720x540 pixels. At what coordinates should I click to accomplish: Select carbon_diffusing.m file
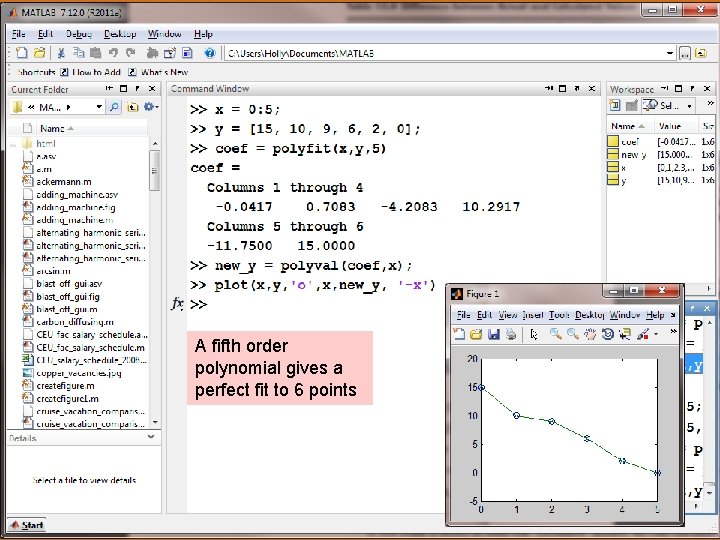click(74, 322)
